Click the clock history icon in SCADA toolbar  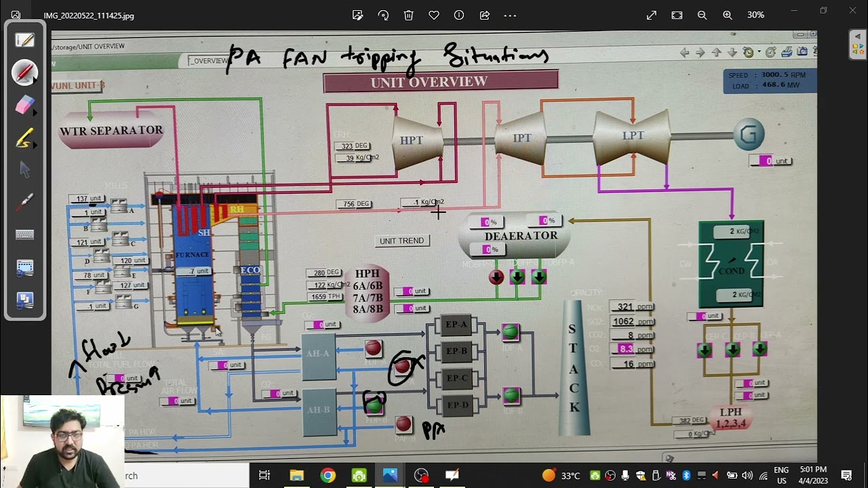point(748,52)
